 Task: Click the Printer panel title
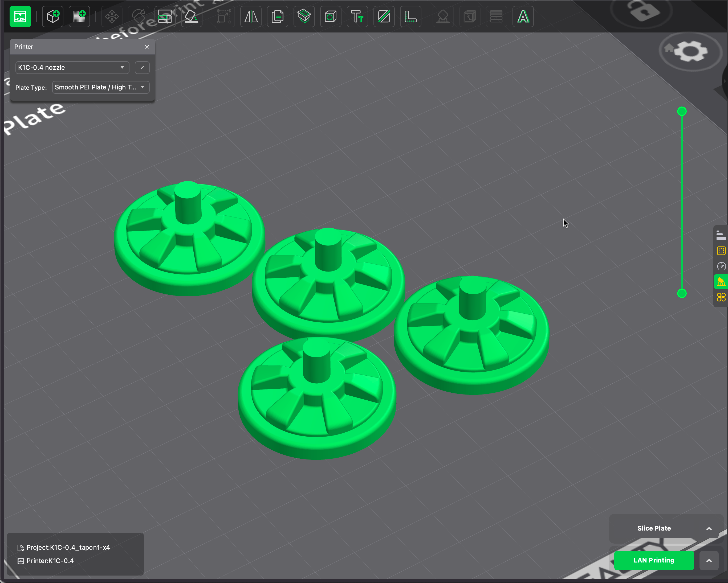pos(24,47)
